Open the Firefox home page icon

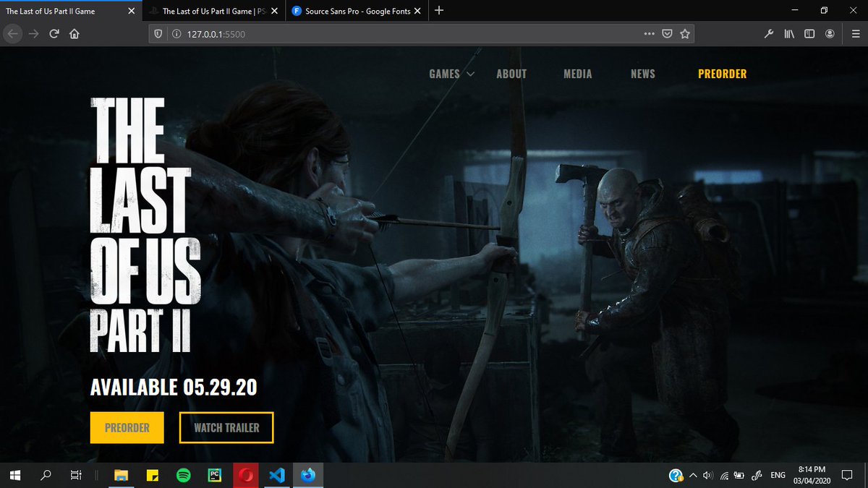click(74, 34)
